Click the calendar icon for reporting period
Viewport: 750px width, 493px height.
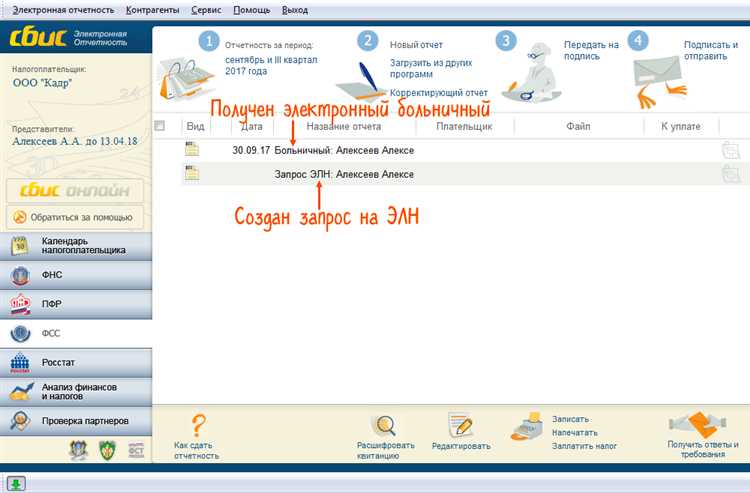coord(185,79)
